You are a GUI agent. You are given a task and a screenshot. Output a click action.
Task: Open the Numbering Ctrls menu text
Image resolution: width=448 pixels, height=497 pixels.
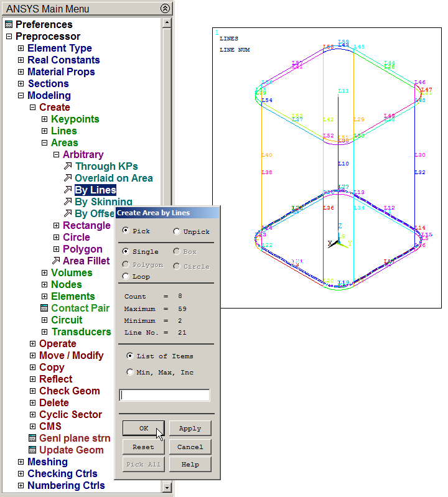point(66,485)
